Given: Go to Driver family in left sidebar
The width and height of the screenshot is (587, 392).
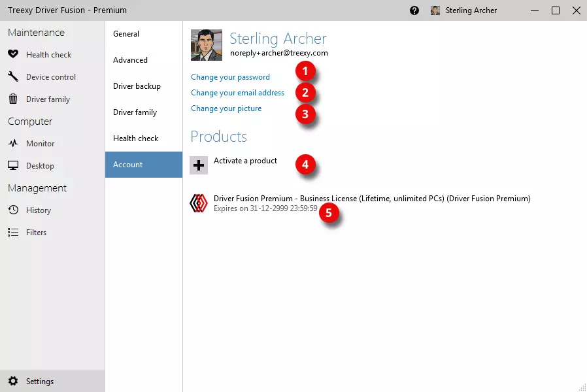Looking at the screenshot, I should 52,99.
